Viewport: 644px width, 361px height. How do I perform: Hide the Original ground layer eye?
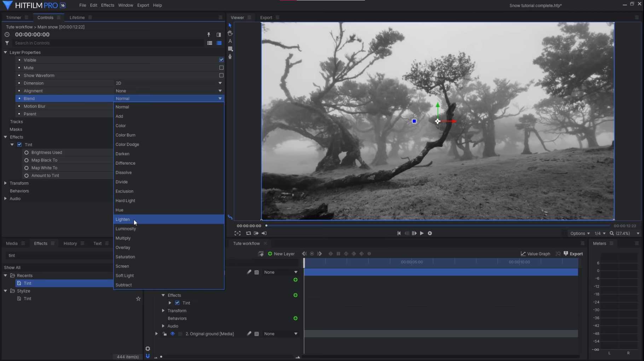(173, 334)
